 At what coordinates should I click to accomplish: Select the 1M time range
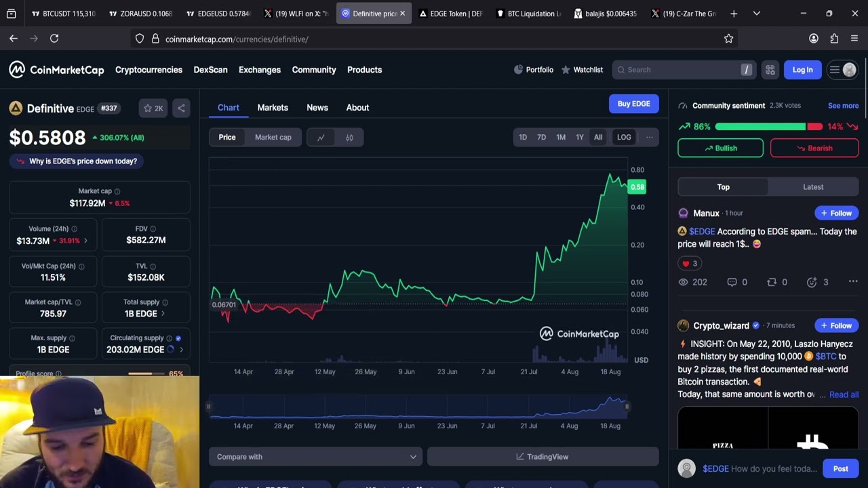561,138
